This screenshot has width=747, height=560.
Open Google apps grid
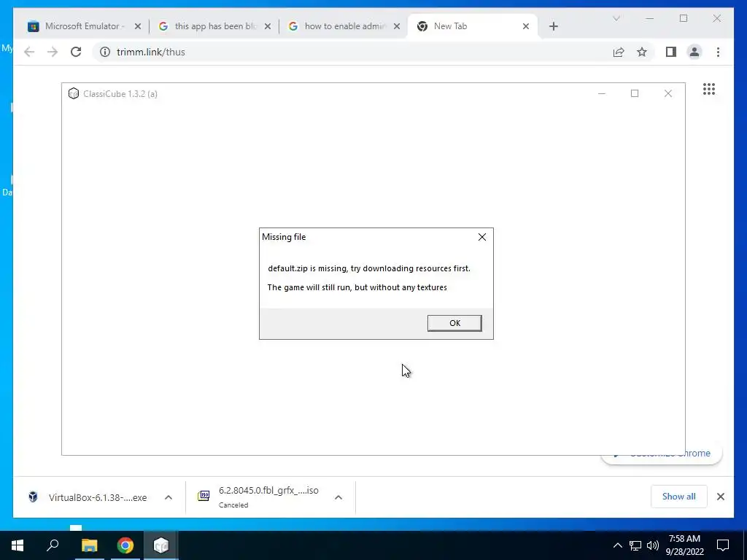click(709, 89)
